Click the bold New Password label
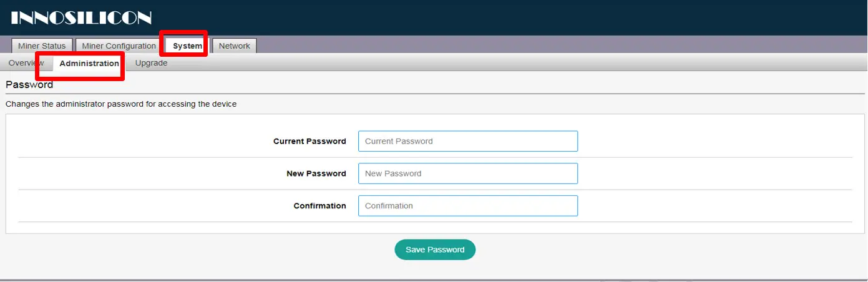Image resolution: width=868 pixels, height=282 pixels. tap(316, 174)
